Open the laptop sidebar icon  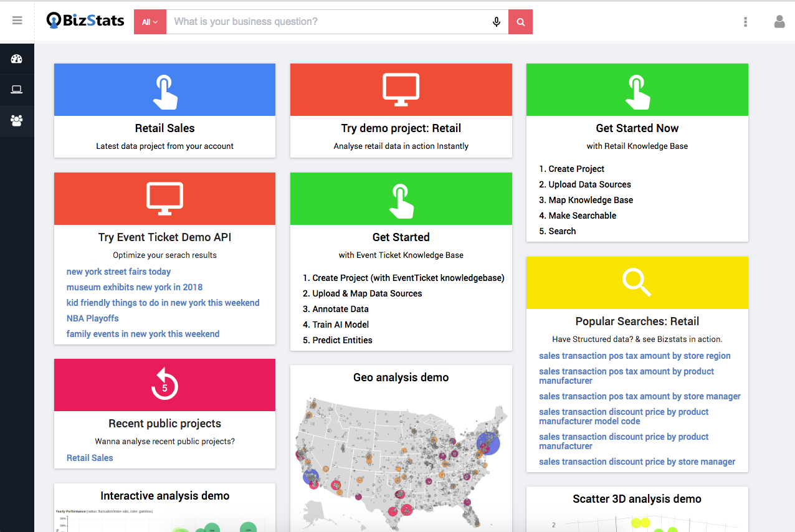(x=17, y=90)
